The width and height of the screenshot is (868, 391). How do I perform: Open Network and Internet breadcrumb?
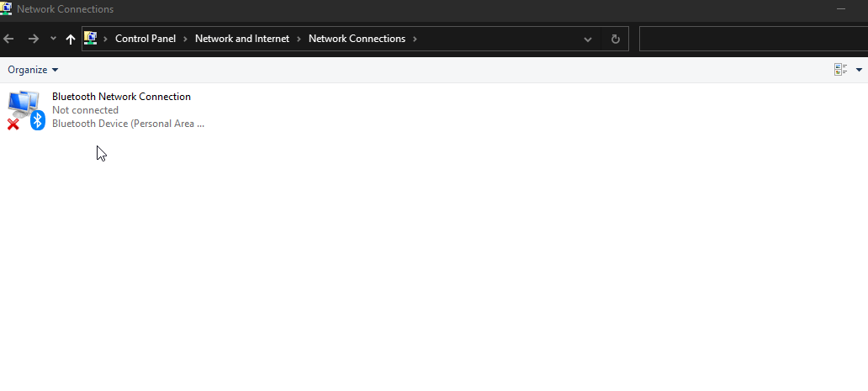[242, 39]
